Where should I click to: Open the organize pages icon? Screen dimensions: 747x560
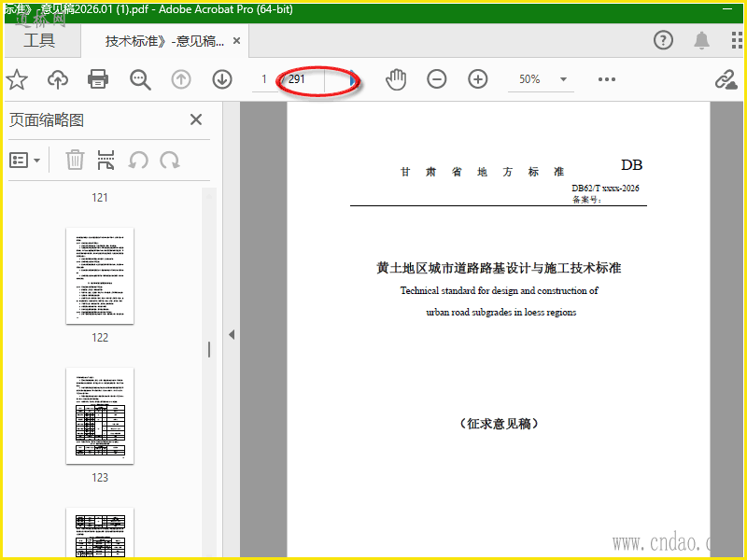106,160
